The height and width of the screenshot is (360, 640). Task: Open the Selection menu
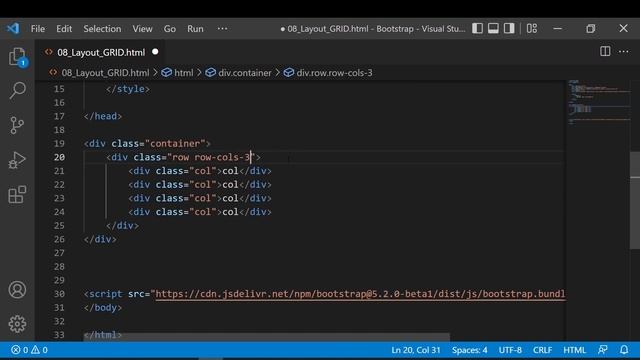point(102,29)
